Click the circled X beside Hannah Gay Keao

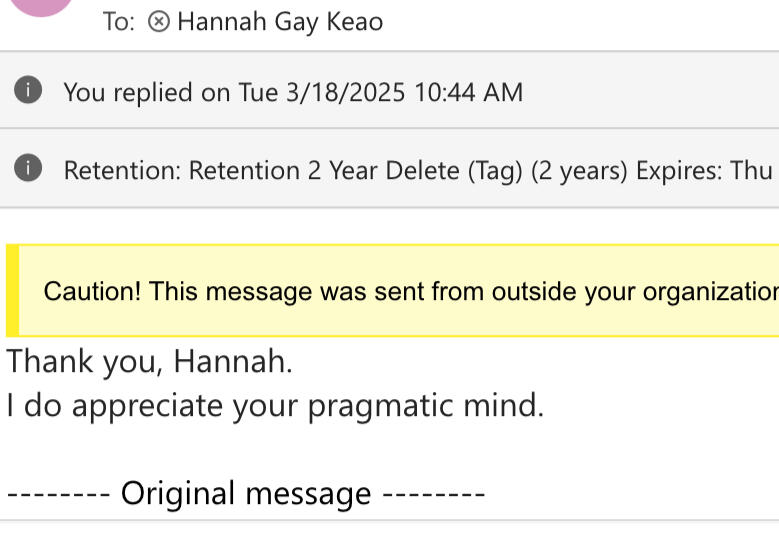(158, 22)
